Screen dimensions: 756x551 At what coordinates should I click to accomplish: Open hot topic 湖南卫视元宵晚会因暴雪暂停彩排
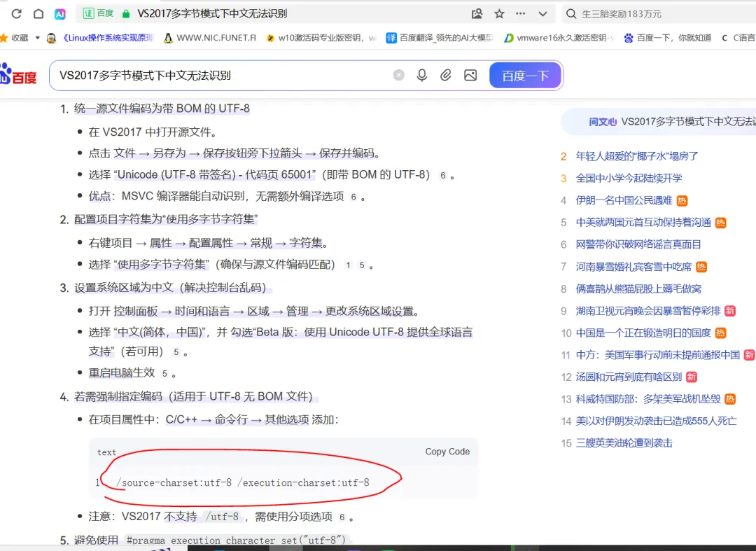648,311
